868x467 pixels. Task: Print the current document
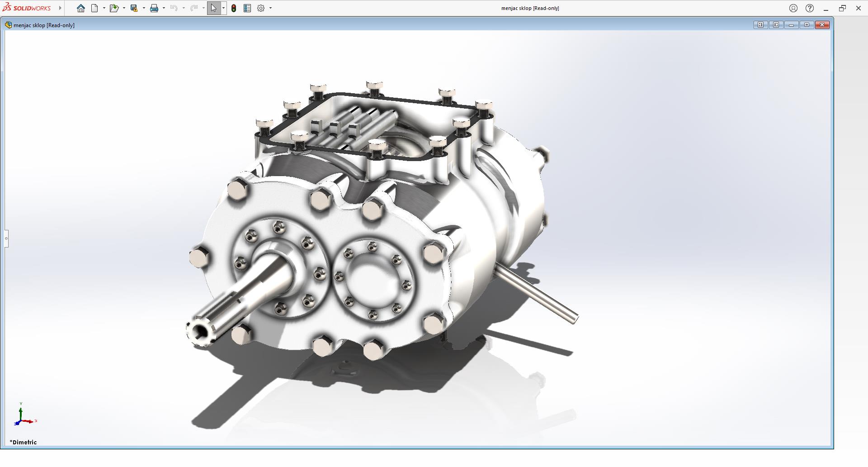pyautogui.click(x=154, y=8)
